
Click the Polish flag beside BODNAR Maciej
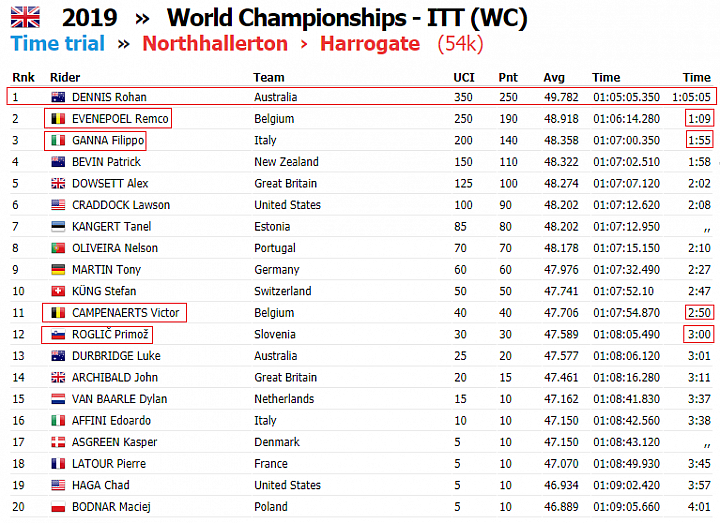pos(58,506)
